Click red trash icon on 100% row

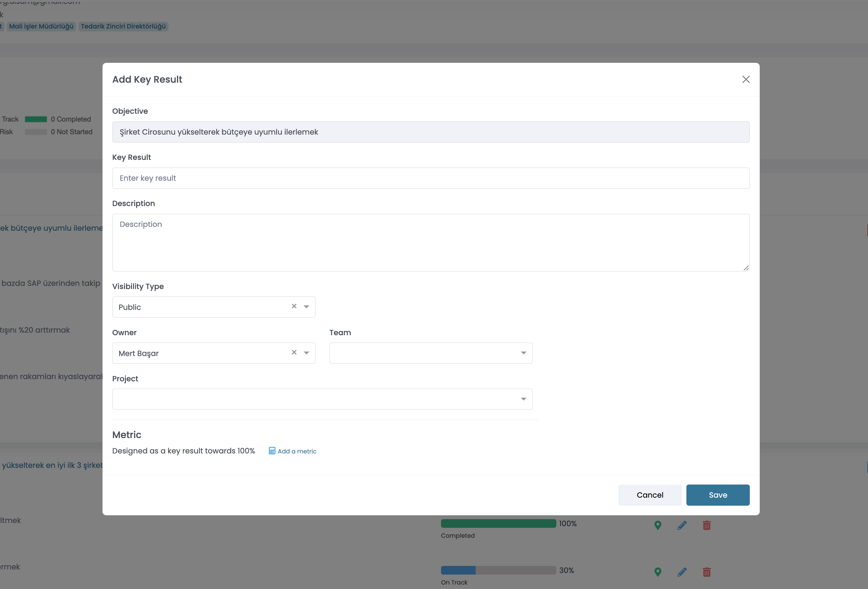[x=706, y=525]
